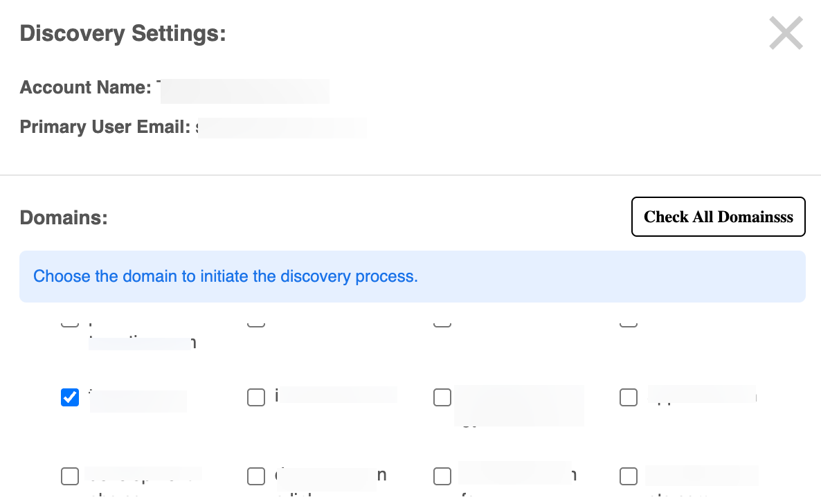The width and height of the screenshot is (821, 504).
Task: Tick the unchecked box immediately left of the rightmost middle-row checkbox
Action: [442, 397]
